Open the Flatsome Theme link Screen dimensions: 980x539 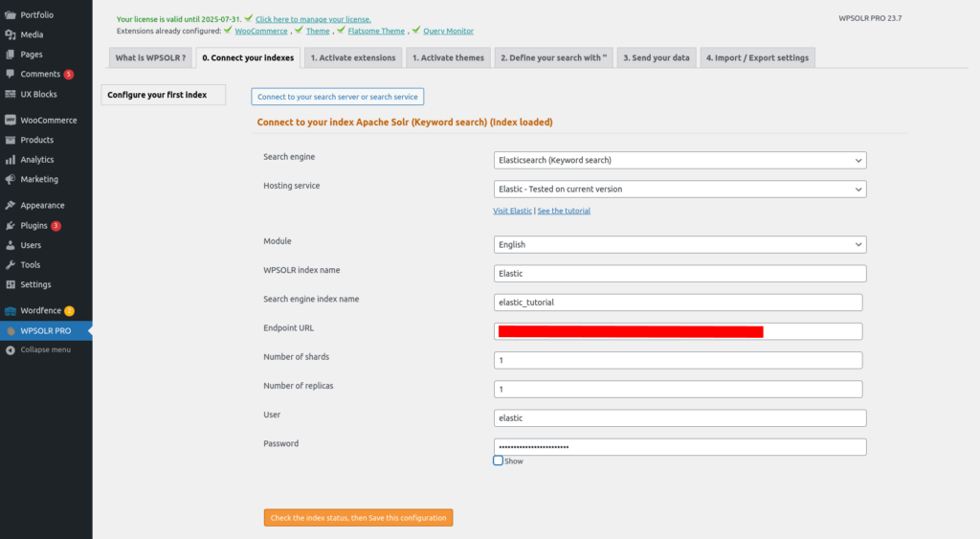click(376, 31)
